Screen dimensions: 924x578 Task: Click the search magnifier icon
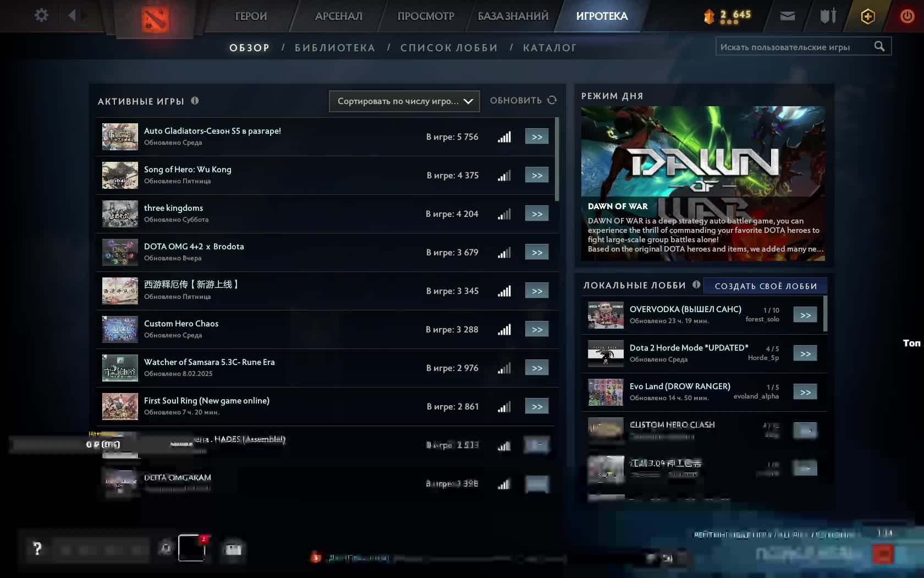point(879,46)
